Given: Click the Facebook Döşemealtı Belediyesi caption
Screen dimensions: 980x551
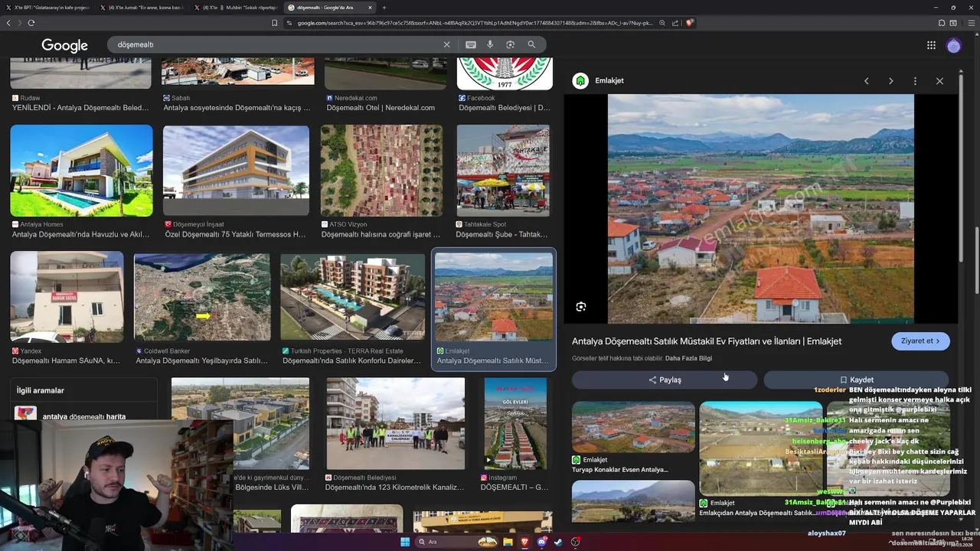Looking at the screenshot, I should 504,108.
